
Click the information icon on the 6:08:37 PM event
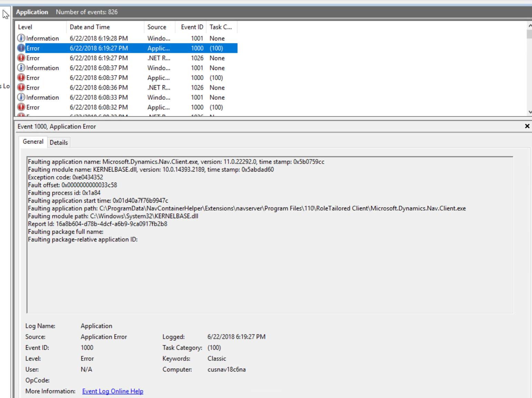(21, 68)
